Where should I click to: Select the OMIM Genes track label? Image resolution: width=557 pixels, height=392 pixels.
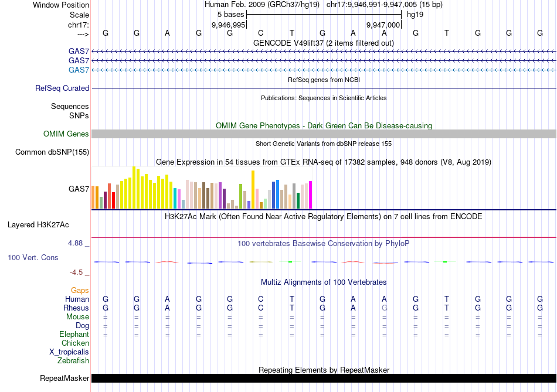(66, 134)
